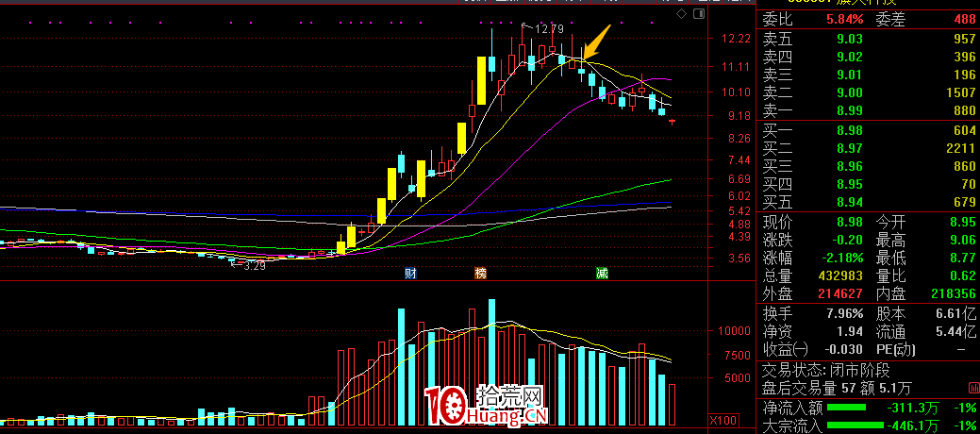Click the X100 volume scale label
This screenshot has height=434, width=980.
pos(724,419)
